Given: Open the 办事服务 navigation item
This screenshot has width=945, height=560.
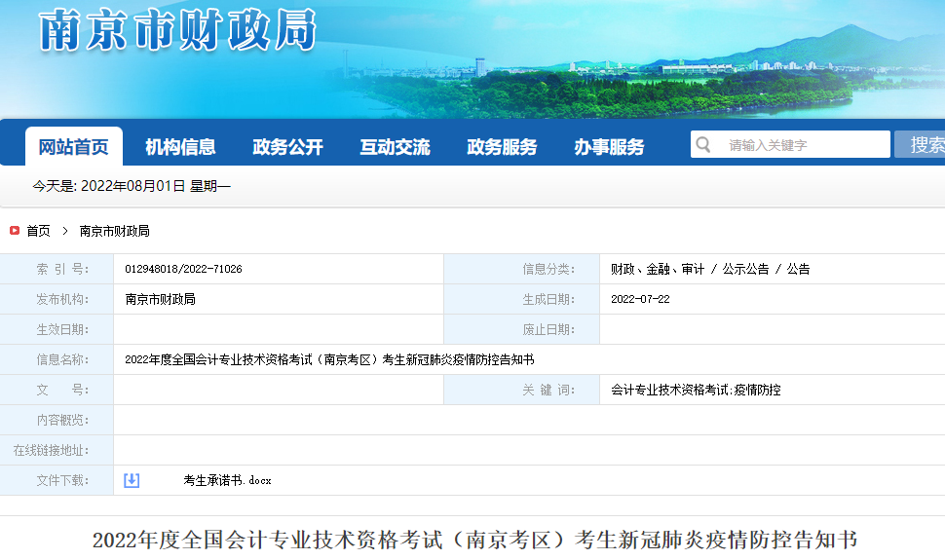Looking at the screenshot, I should coord(609,147).
